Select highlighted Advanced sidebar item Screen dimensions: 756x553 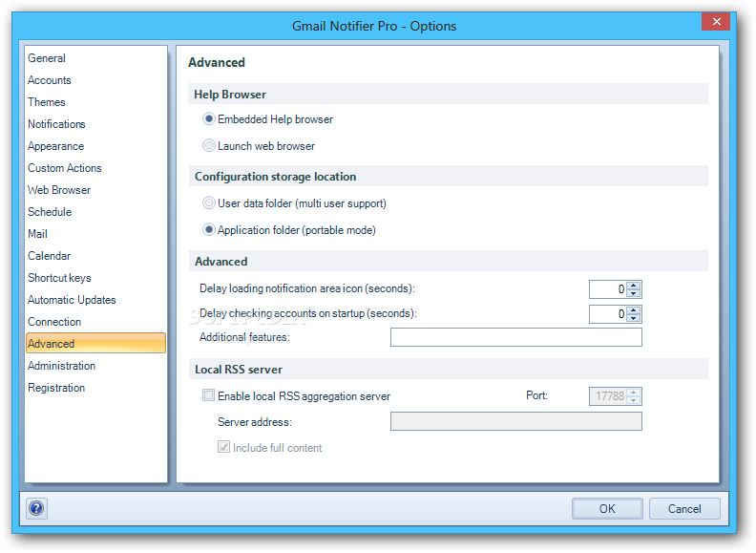[95, 343]
